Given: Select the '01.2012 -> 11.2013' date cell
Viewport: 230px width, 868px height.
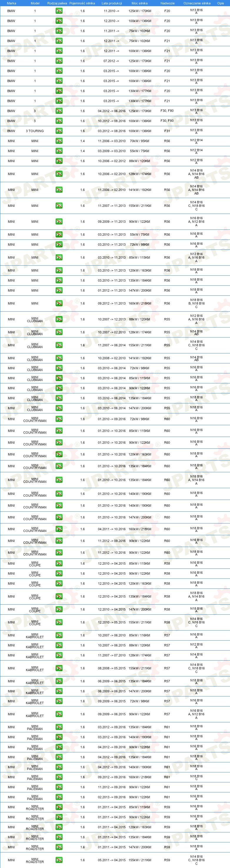Looking at the screenshot, I should pos(112,290).
